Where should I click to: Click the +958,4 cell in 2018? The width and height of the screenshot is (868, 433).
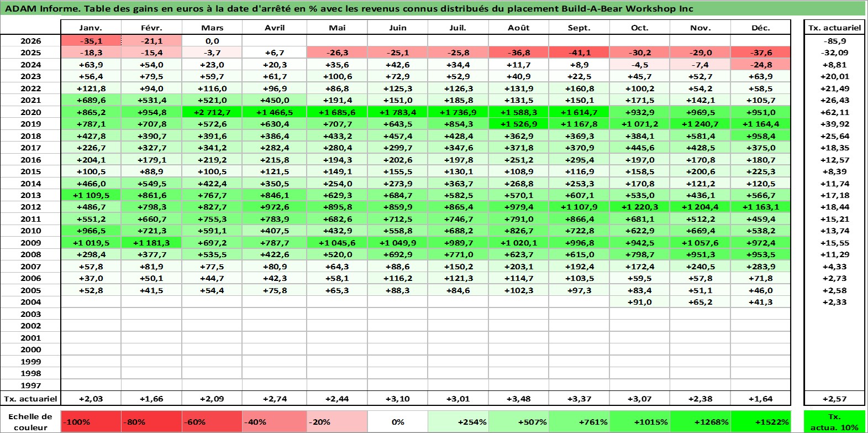[760, 136]
